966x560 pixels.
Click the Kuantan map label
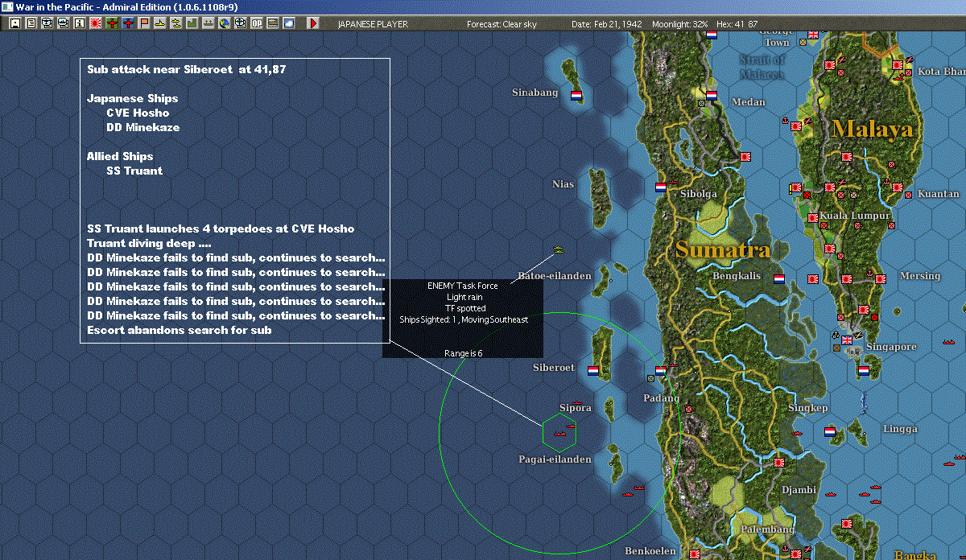(x=938, y=194)
